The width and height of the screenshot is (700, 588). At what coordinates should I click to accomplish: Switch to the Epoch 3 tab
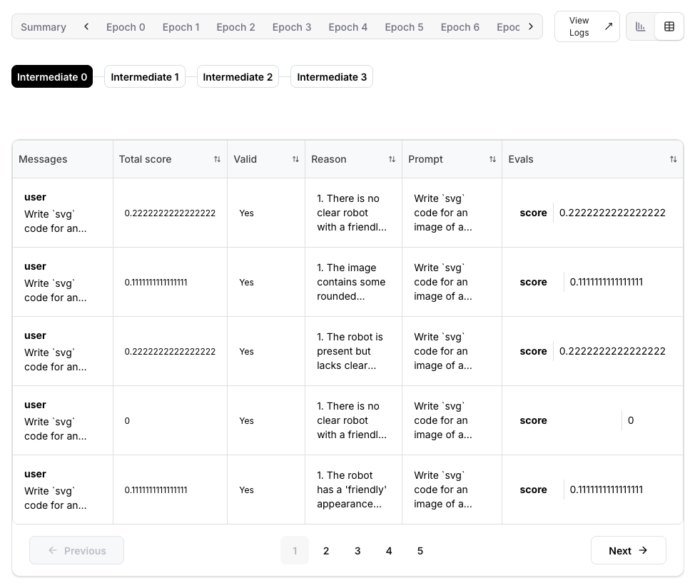click(291, 27)
